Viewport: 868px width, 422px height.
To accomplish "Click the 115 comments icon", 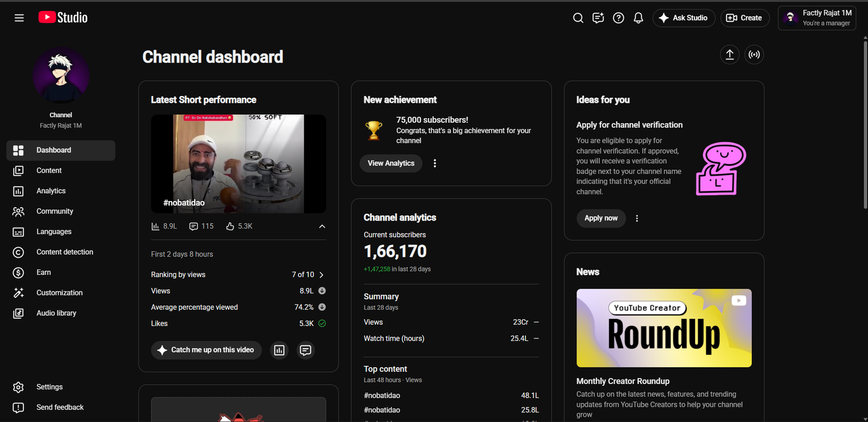I will tap(194, 226).
